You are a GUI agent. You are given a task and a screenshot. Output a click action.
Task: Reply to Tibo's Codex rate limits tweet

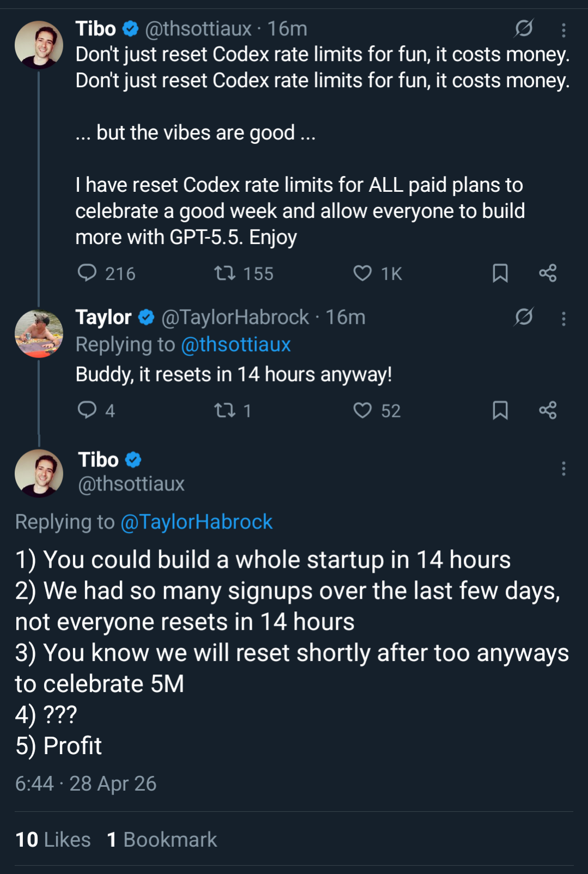(x=87, y=272)
